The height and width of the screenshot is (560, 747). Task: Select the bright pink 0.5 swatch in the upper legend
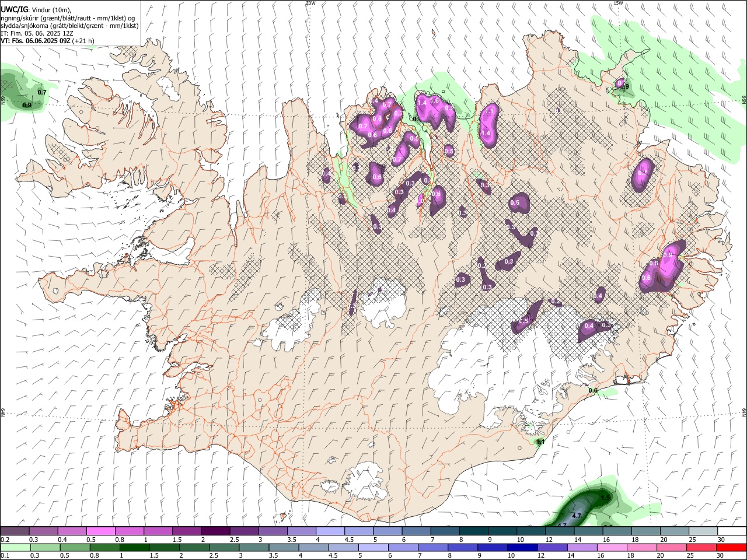click(x=100, y=531)
